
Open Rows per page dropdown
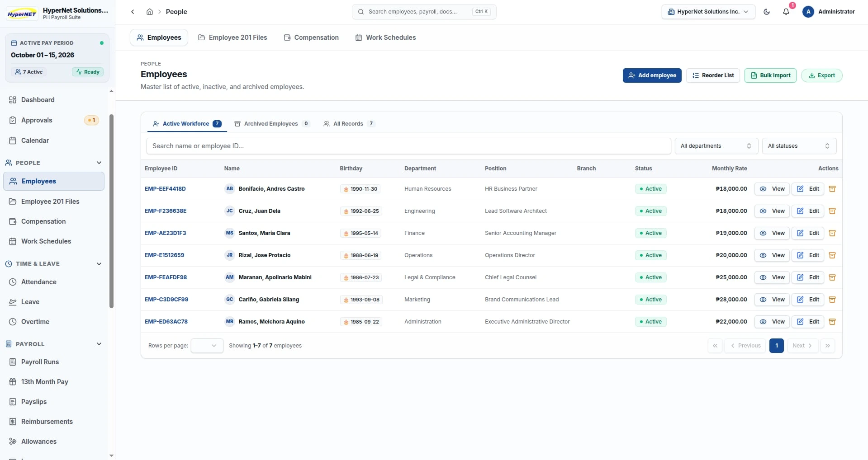click(207, 346)
